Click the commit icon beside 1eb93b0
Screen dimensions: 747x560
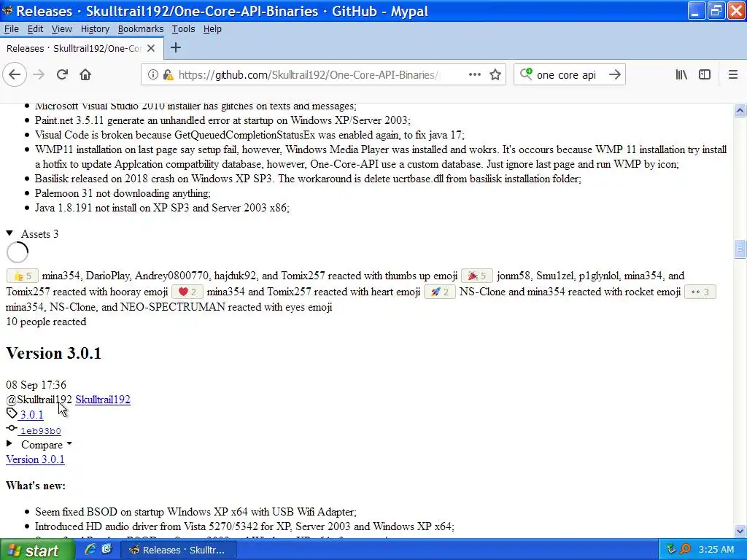12,428
